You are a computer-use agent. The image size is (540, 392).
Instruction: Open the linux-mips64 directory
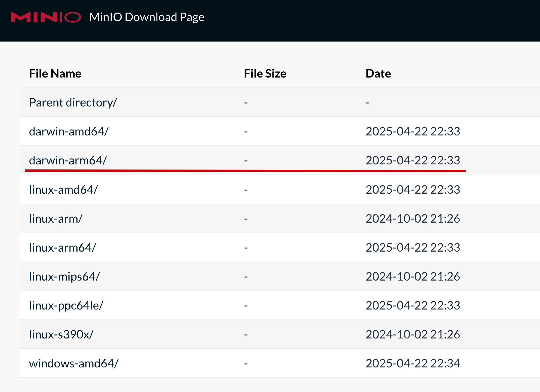pyautogui.click(x=64, y=277)
